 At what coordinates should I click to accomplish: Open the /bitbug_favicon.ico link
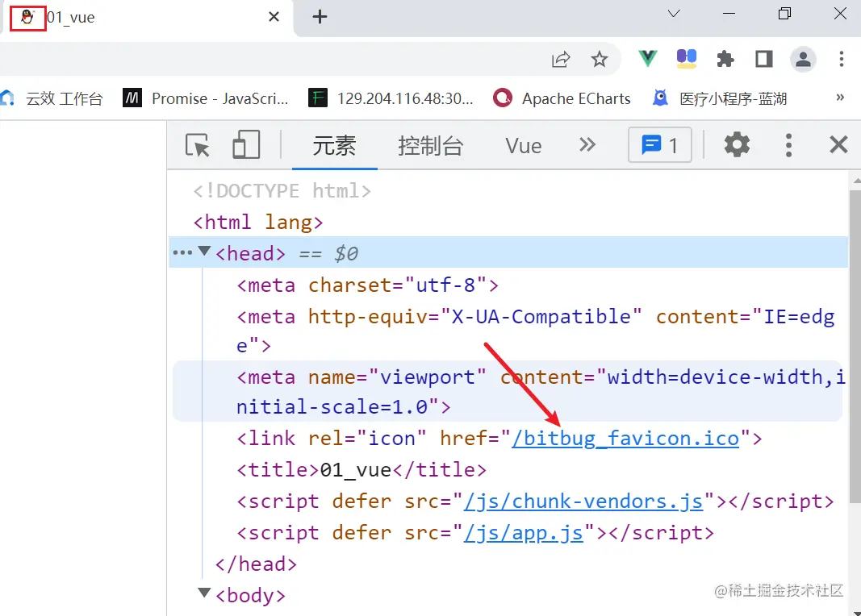625,439
